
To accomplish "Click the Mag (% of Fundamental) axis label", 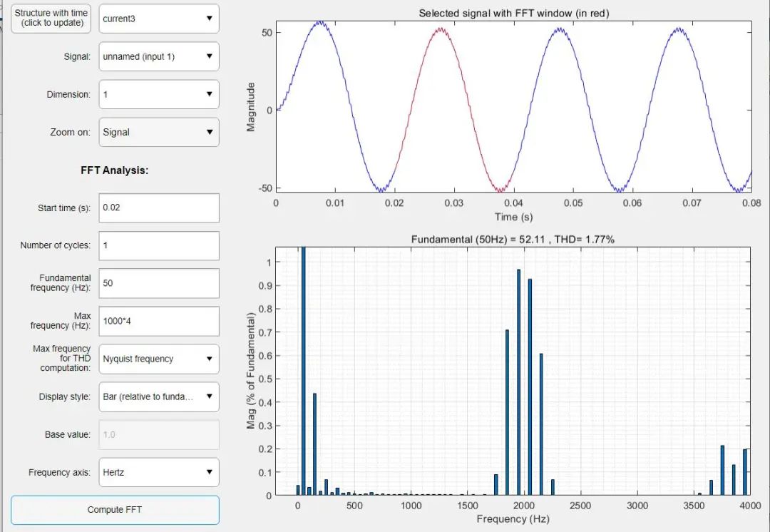I will (x=251, y=371).
